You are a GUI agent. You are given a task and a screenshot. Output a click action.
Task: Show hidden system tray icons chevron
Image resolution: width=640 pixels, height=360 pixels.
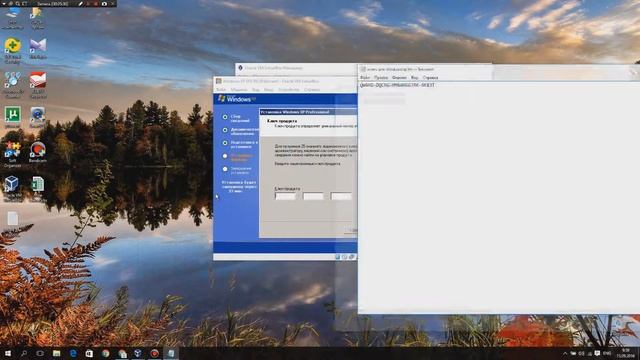coord(565,353)
